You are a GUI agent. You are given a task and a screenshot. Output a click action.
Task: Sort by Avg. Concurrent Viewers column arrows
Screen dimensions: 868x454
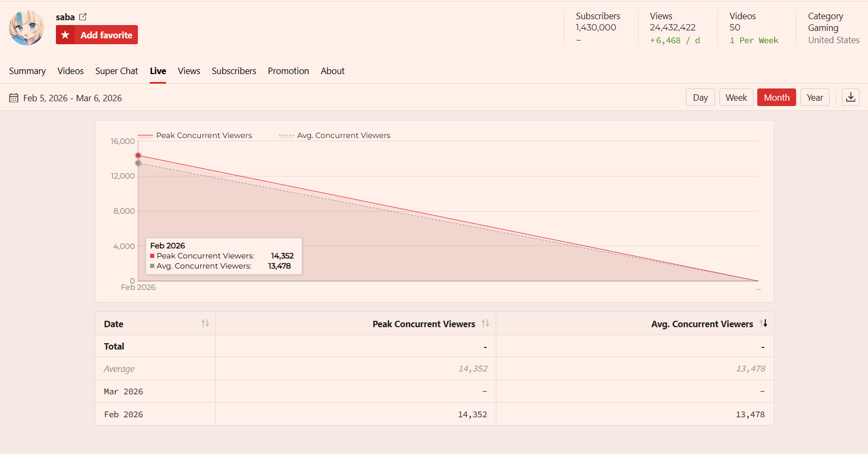[x=764, y=323]
